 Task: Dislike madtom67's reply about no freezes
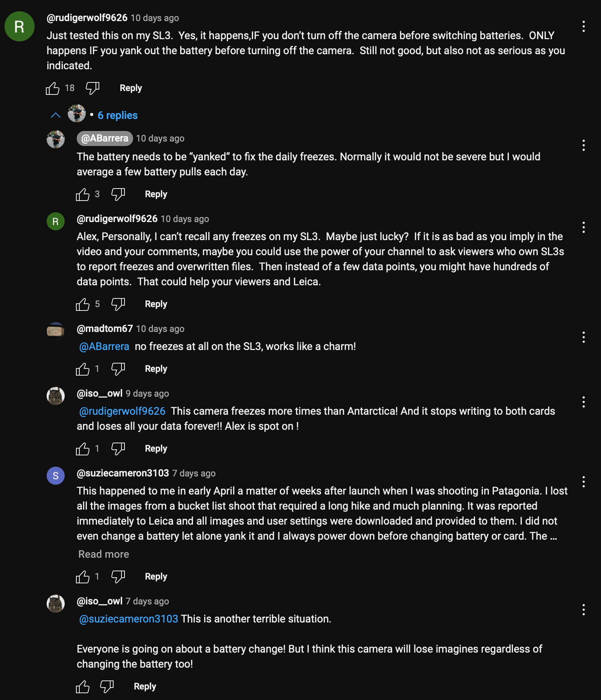(x=118, y=369)
